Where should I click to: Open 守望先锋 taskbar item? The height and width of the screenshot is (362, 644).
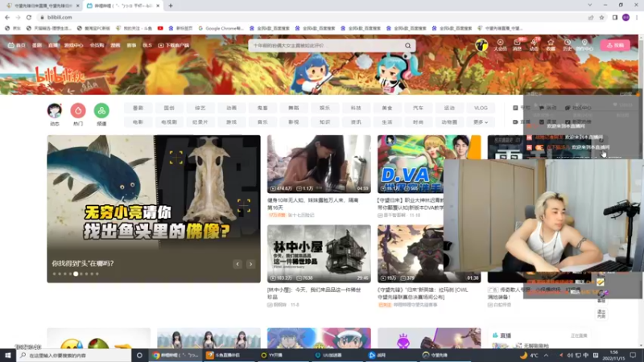point(446,355)
